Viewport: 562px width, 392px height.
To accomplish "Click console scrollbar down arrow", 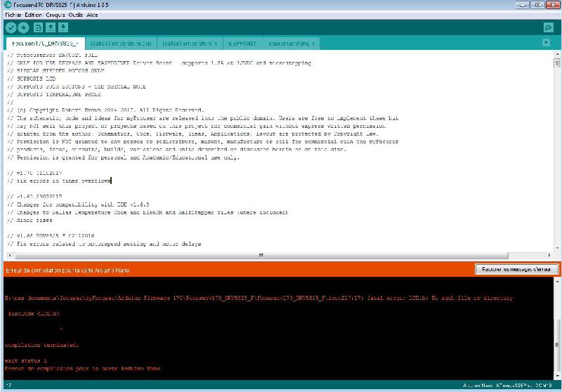I will click(557, 376).
